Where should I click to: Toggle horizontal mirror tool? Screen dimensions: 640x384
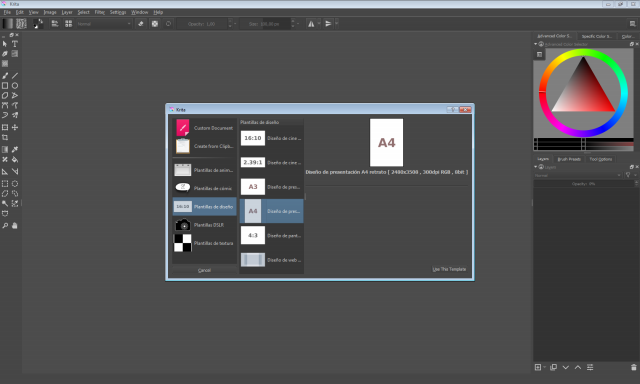311,24
